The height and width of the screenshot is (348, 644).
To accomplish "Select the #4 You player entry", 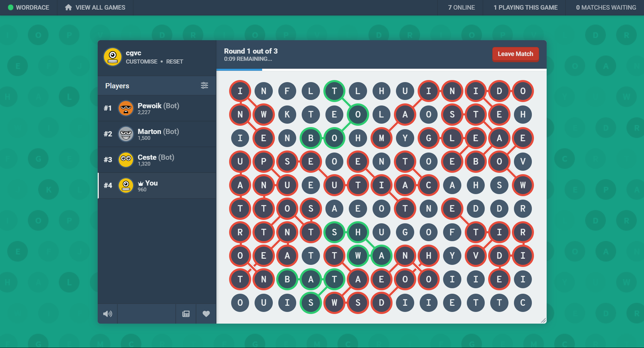I will click(157, 186).
